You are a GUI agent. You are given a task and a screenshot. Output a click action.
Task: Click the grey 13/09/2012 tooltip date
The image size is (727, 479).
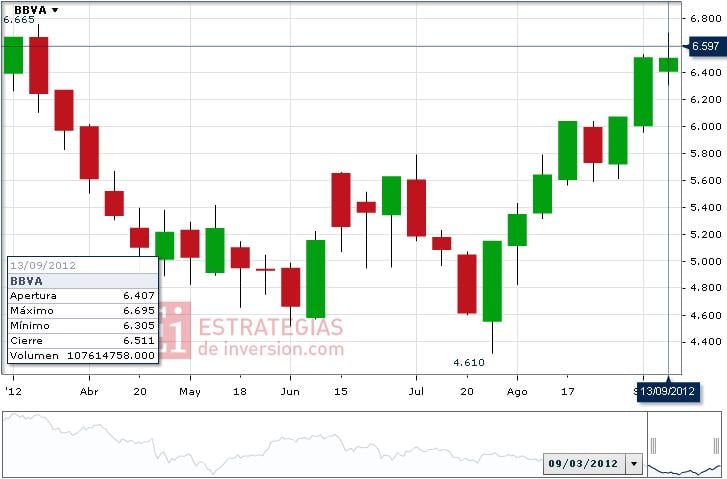pyautogui.click(x=43, y=266)
